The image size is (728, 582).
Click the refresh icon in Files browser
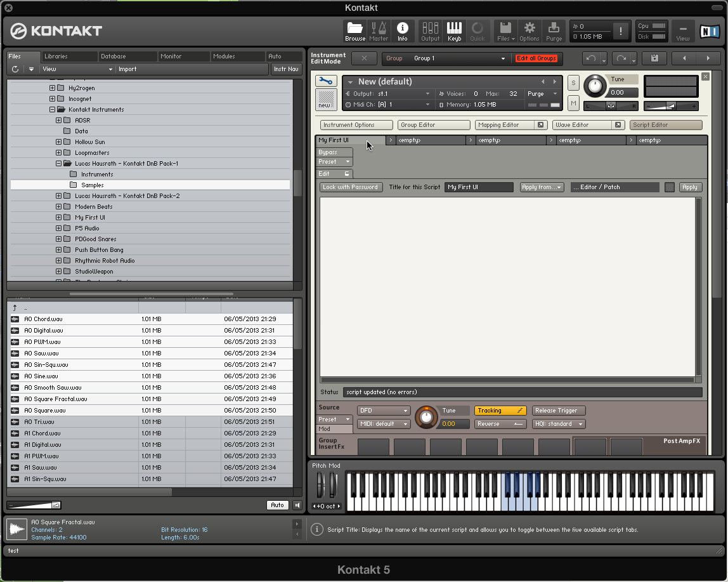[15, 69]
